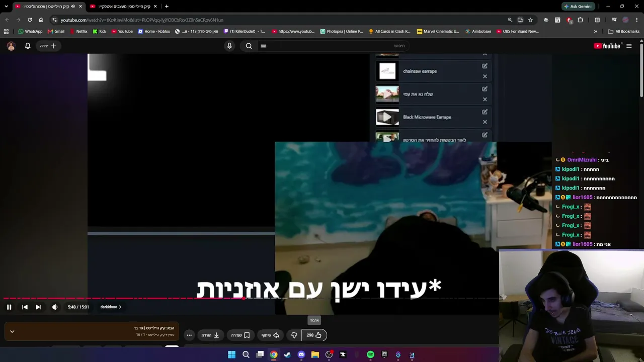The height and width of the screenshot is (362, 644).
Task: Open the Kick bookmark
Action: click(99, 31)
